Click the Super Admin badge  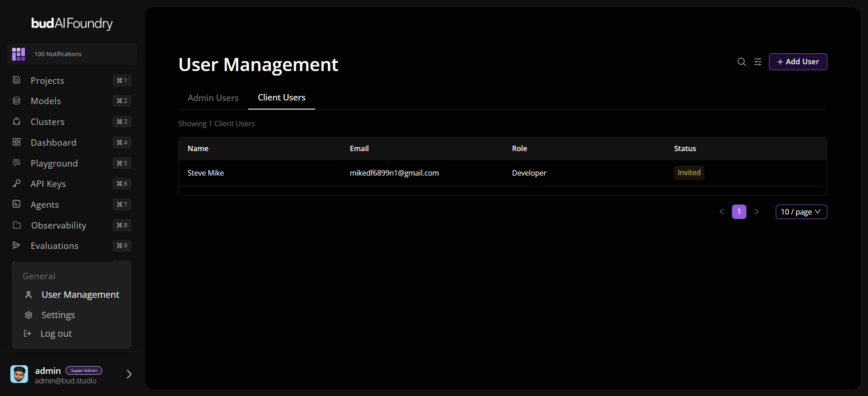click(84, 370)
